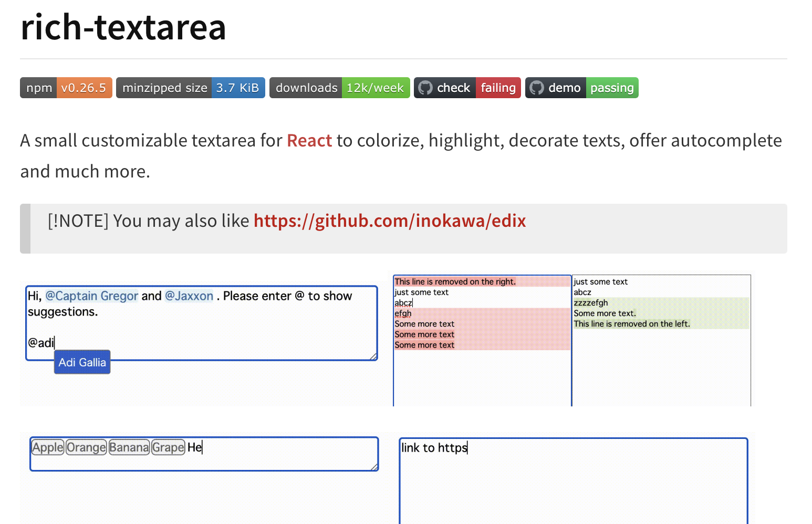Click the 'efgh' line in the left diff pane
The height and width of the screenshot is (524, 812).
403,313
